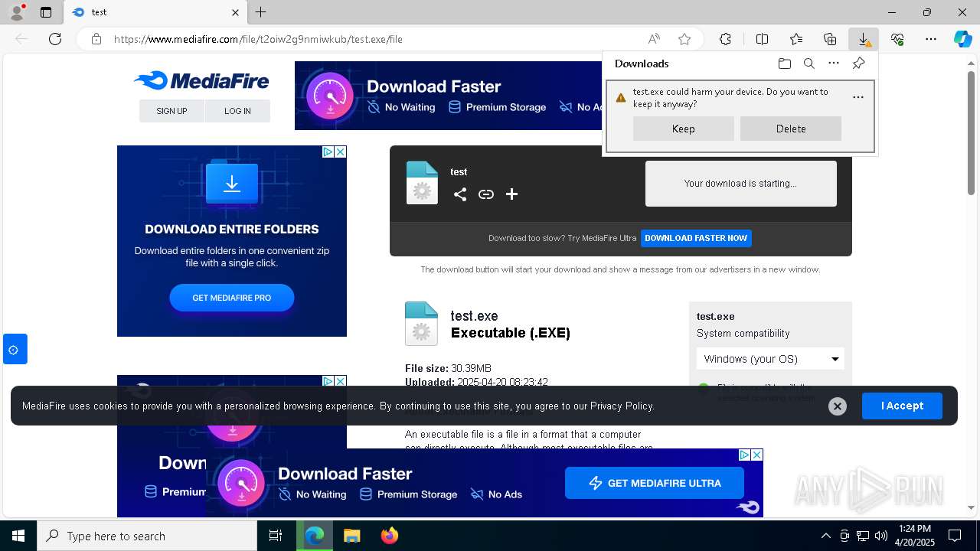
Task: Accept cookies with I Accept button
Action: click(902, 406)
